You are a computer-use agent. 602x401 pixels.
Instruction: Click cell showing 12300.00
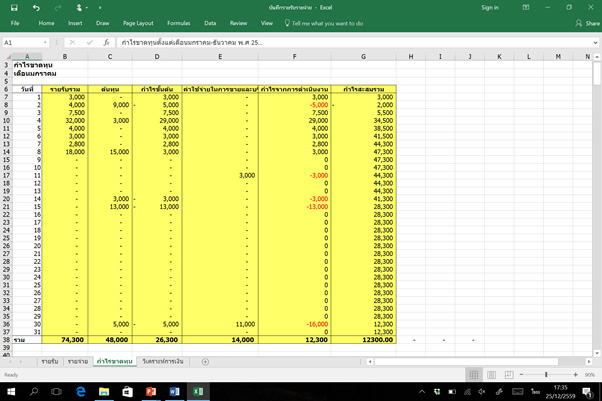click(364, 340)
